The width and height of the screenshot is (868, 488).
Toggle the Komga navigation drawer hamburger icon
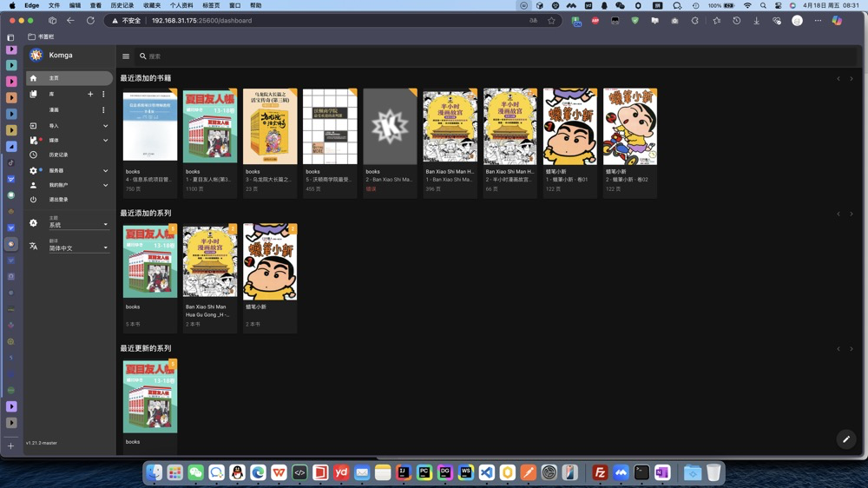pyautogui.click(x=126, y=56)
